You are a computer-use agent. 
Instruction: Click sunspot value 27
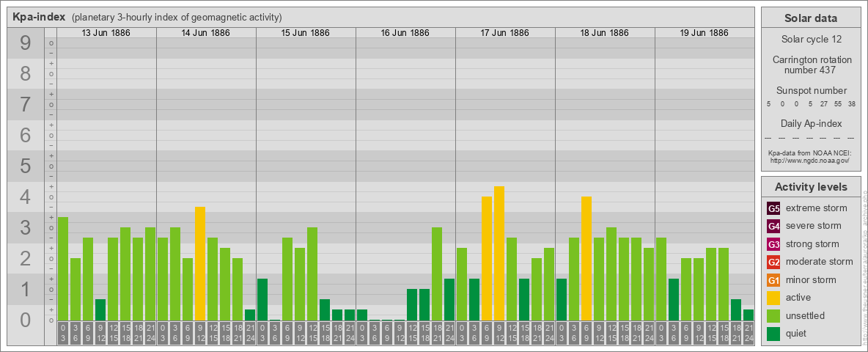click(x=823, y=103)
